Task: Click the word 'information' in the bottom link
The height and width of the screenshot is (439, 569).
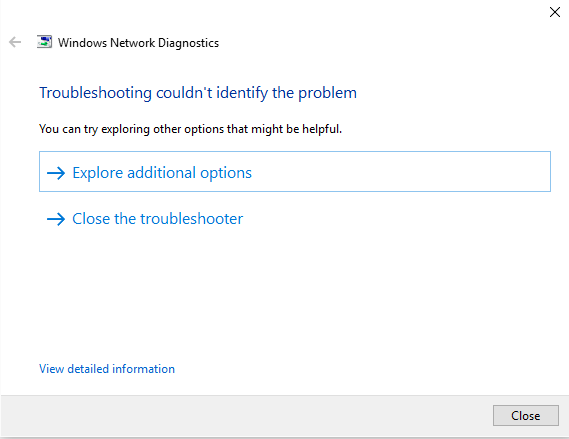Action: point(143,369)
